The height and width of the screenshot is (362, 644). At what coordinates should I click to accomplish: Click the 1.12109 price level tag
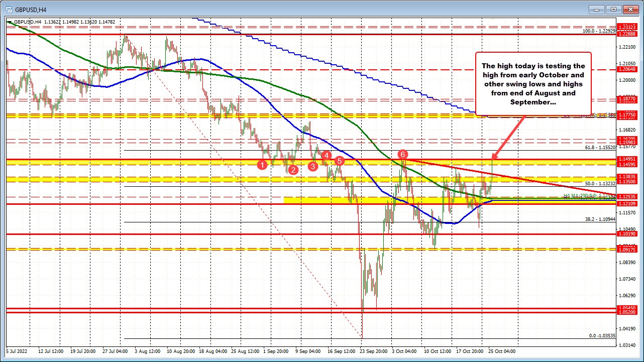(627, 203)
